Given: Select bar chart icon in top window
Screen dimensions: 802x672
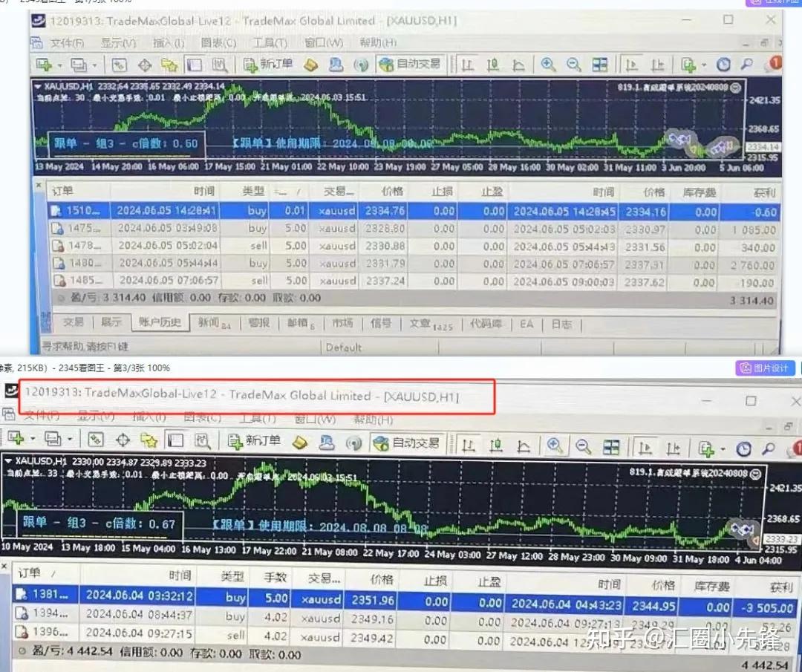Looking at the screenshot, I should tap(467, 65).
